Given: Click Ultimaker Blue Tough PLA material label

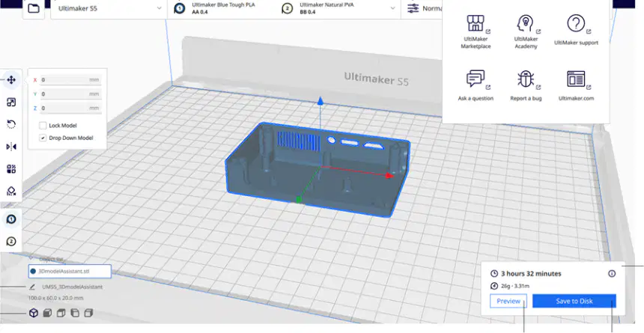Looking at the screenshot, I should tap(223, 5).
